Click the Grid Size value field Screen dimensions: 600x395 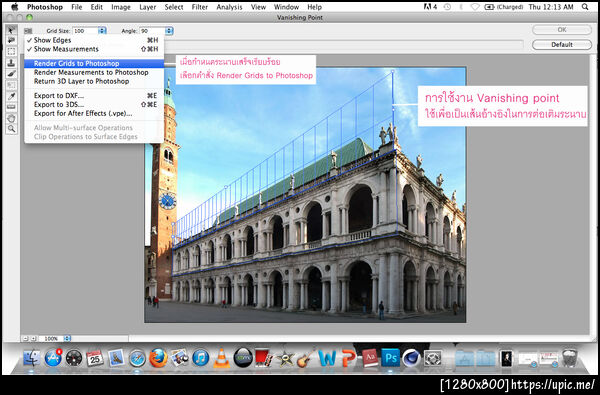pos(85,31)
